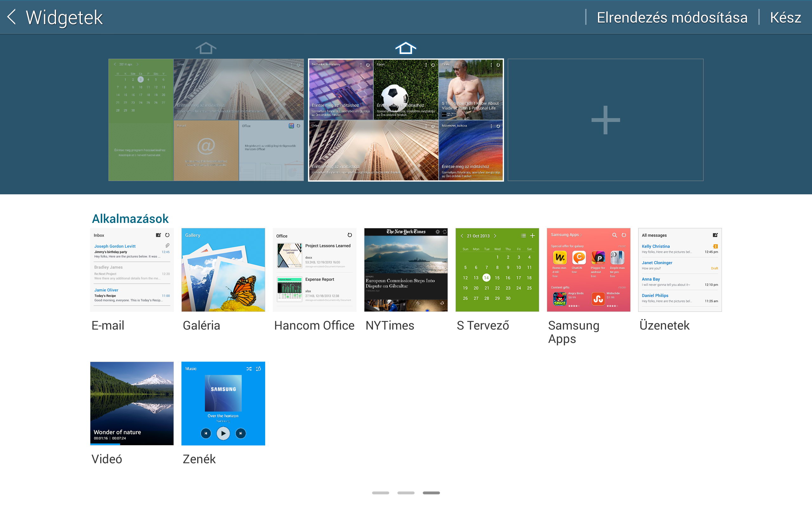Refresh the Technika, tudomány news tile
This screenshot has height=508, width=812.
[x=368, y=65]
